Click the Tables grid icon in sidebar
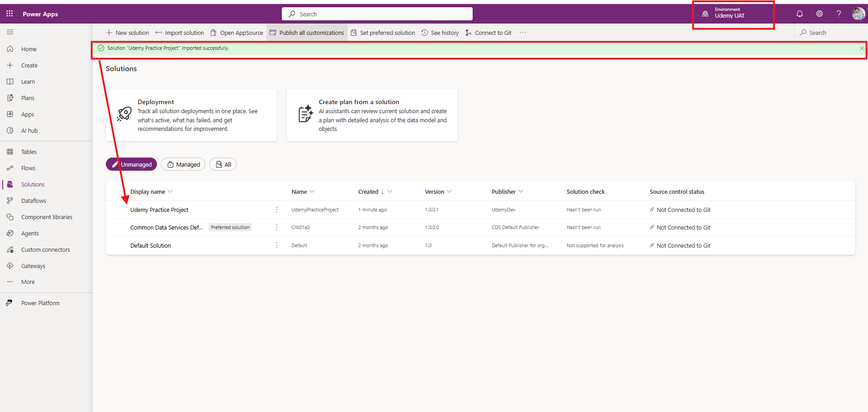Screen dimensions: 868x412 (10, 152)
